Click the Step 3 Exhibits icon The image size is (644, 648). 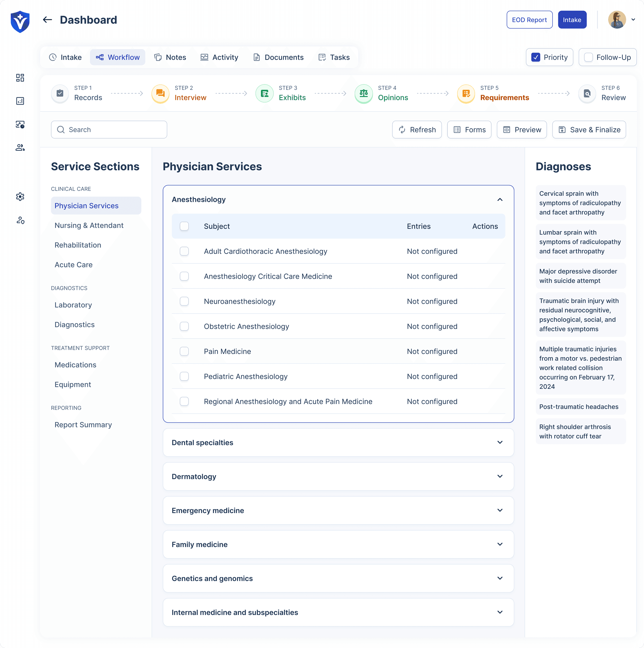coord(265,93)
